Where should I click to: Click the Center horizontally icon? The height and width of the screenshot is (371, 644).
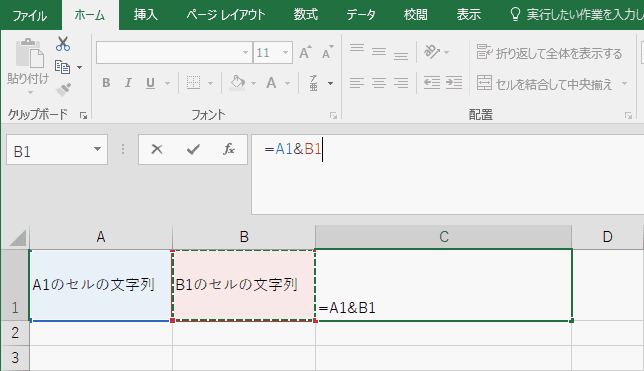click(x=379, y=83)
